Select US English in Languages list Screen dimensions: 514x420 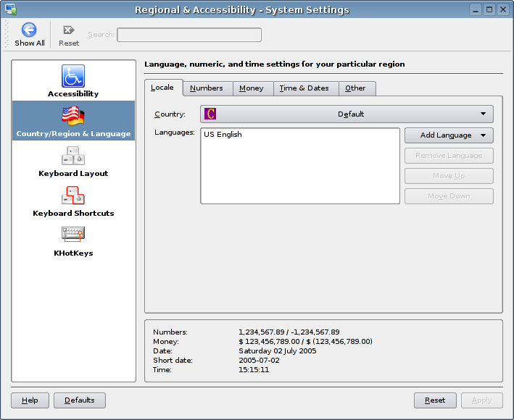223,134
